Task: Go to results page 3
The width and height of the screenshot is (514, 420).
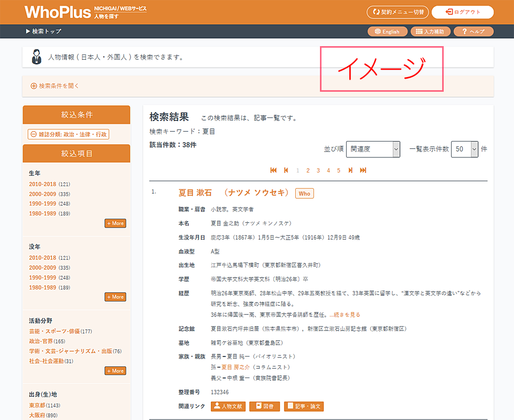Action: [x=318, y=170]
